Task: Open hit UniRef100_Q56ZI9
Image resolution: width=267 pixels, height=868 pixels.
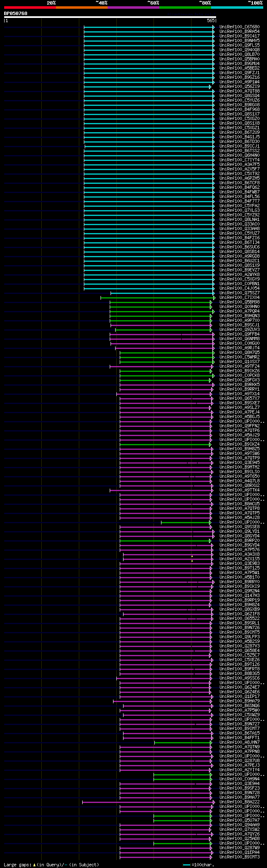Action: point(239,87)
